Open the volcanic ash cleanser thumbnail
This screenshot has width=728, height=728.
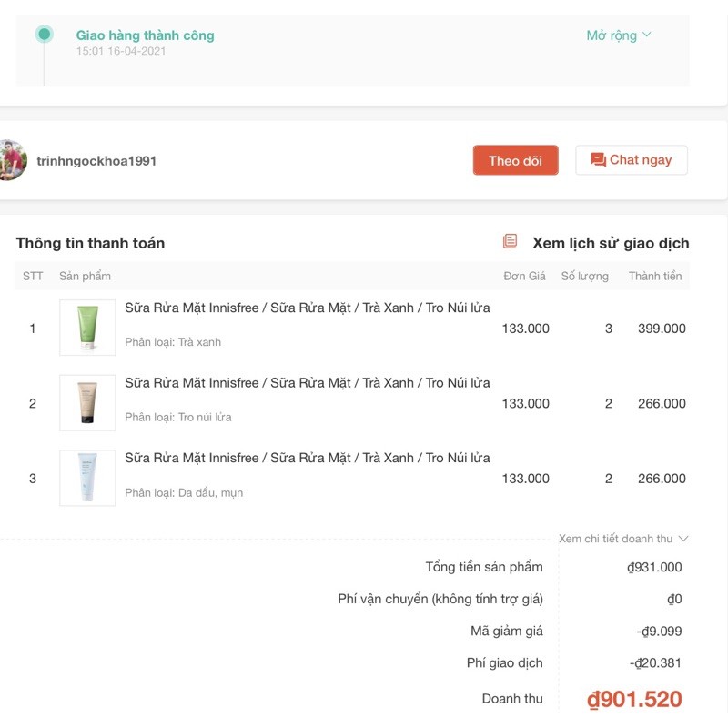coord(87,402)
